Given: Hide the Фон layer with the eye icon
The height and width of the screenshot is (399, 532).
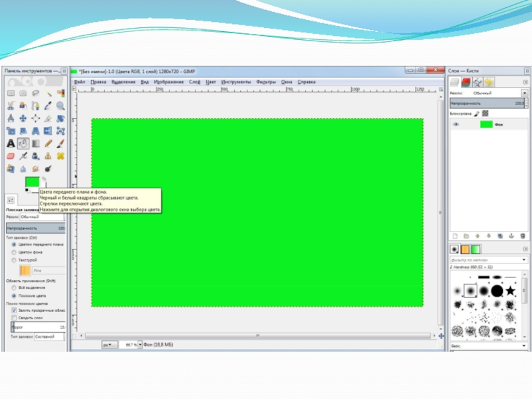Looking at the screenshot, I should coord(456,124).
